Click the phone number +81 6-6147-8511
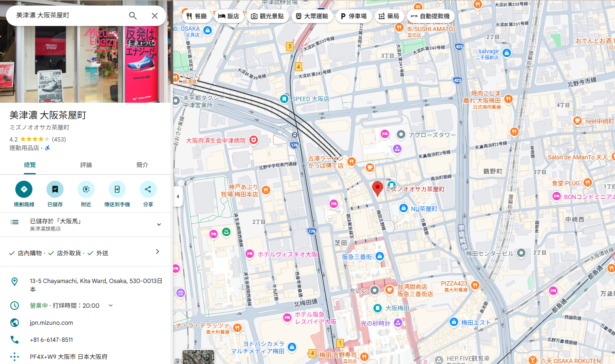Image resolution: width=615 pixels, height=364 pixels. click(51, 340)
